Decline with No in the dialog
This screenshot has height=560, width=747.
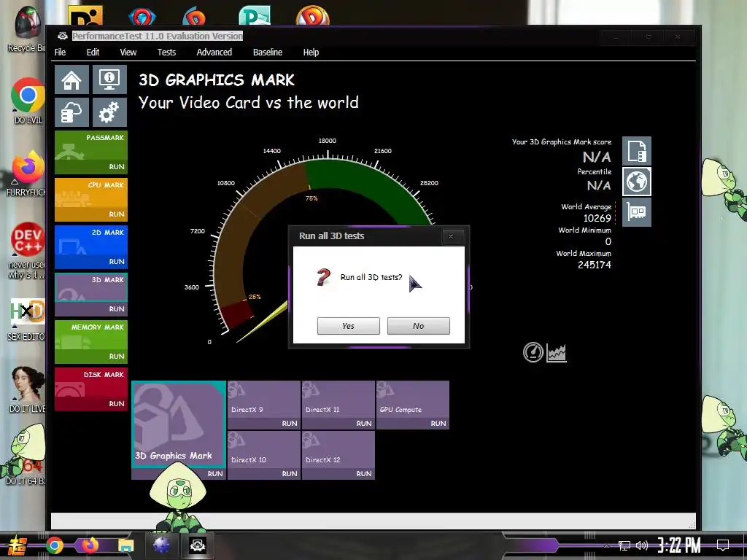pyautogui.click(x=418, y=326)
